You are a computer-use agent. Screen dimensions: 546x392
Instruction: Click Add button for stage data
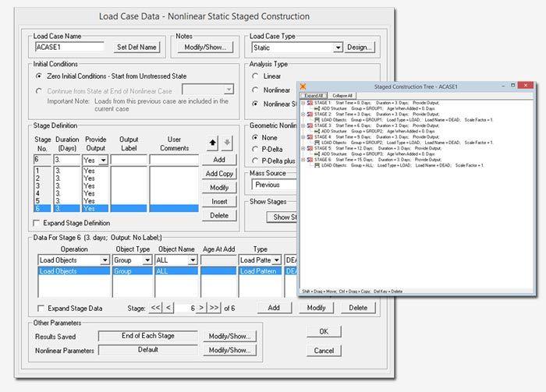pos(274,308)
